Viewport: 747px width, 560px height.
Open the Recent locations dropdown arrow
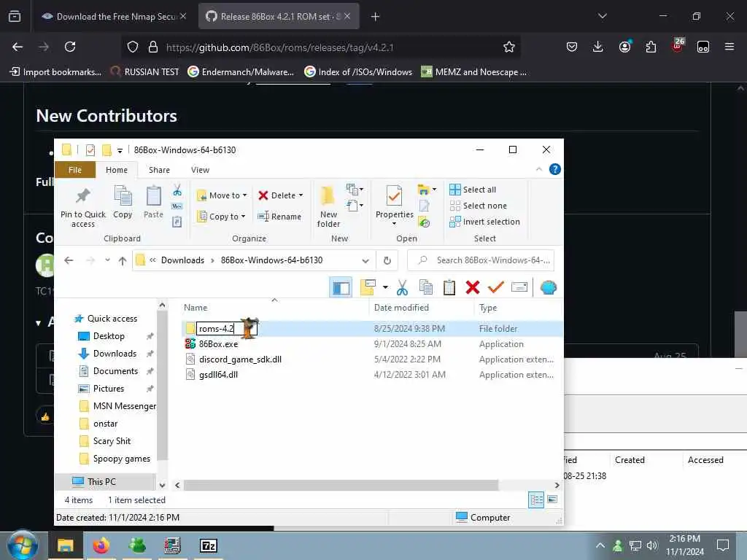(108, 260)
